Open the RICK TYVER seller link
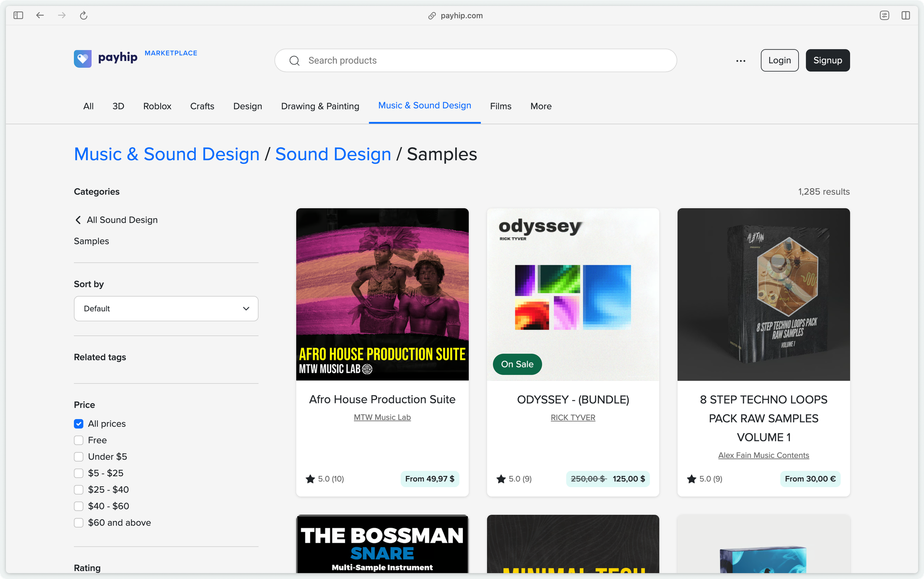 (x=573, y=417)
